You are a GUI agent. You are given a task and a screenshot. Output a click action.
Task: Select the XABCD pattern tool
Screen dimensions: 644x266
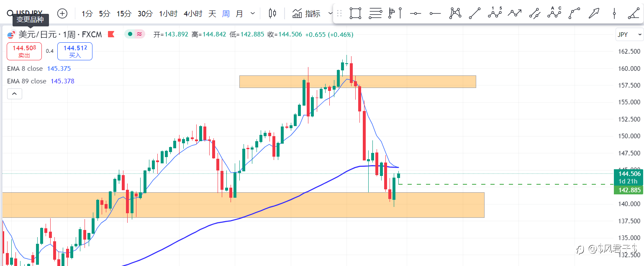tap(455, 13)
